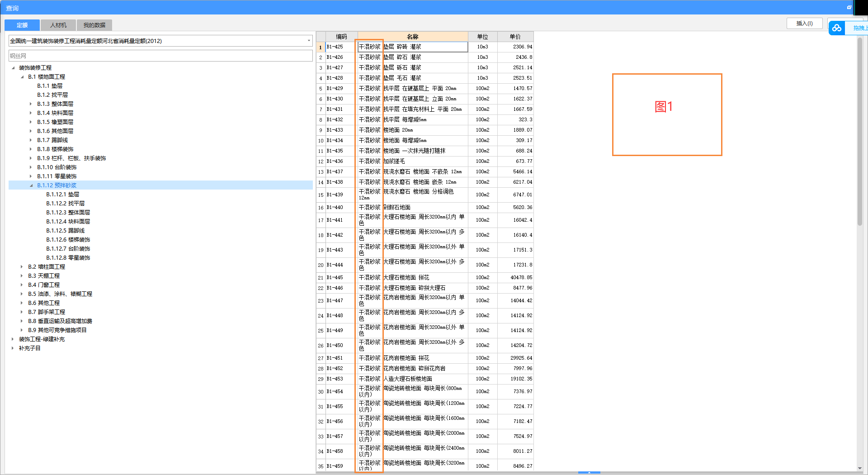Click the blue cloud icon at top right
This screenshot has width=868, height=475.
pos(837,28)
